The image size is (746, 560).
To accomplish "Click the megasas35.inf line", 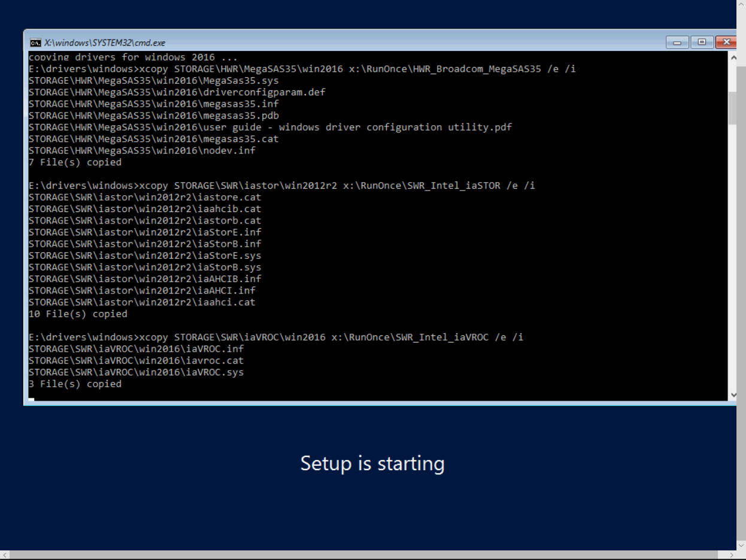I will tap(153, 104).
